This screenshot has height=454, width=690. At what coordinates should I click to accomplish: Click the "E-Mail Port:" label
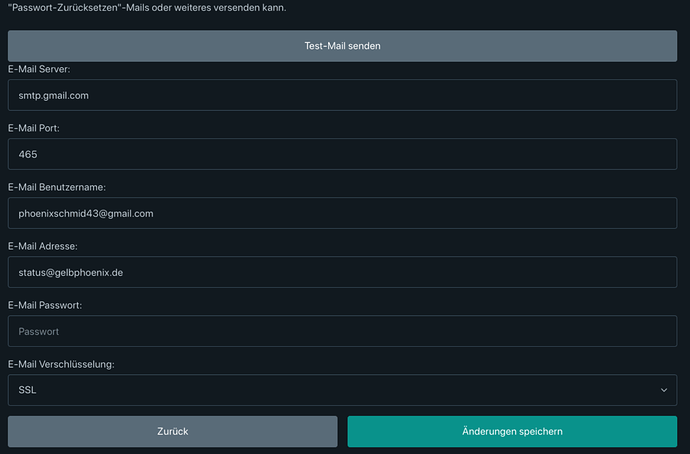(x=40, y=128)
